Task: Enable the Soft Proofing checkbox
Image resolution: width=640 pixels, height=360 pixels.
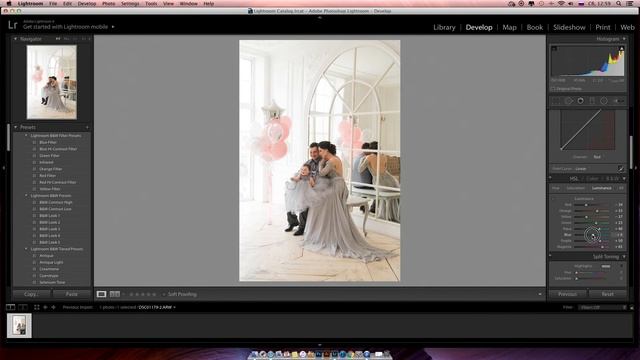Action: coord(164,294)
